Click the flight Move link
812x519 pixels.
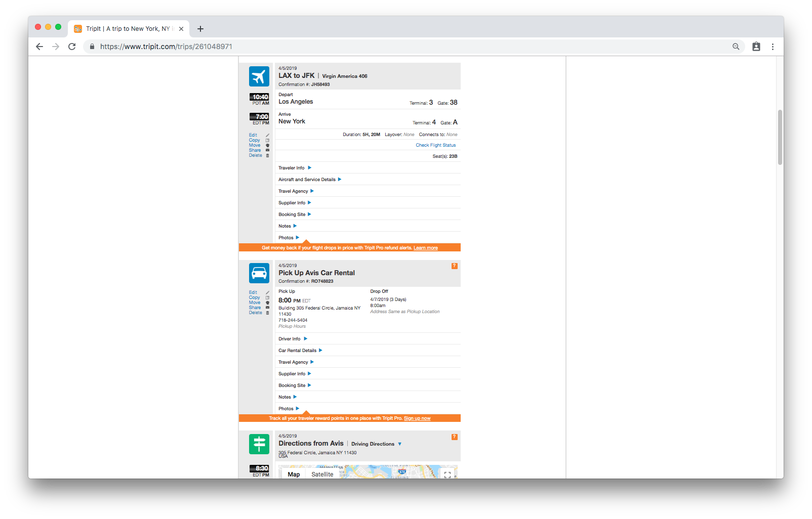tap(255, 145)
